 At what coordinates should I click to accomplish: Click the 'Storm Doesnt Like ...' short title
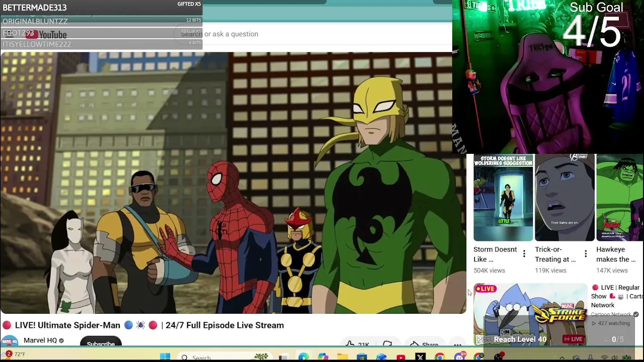[495, 254]
